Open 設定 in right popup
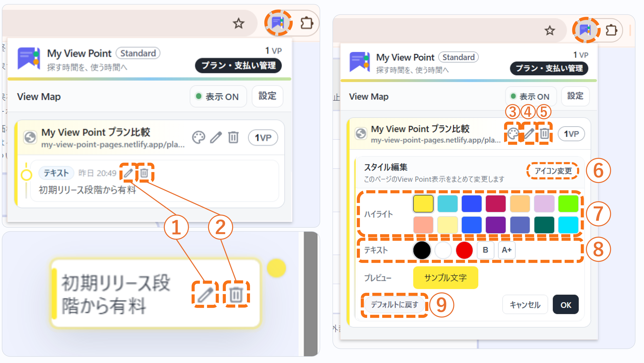The image size is (644, 363). coord(575,96)
